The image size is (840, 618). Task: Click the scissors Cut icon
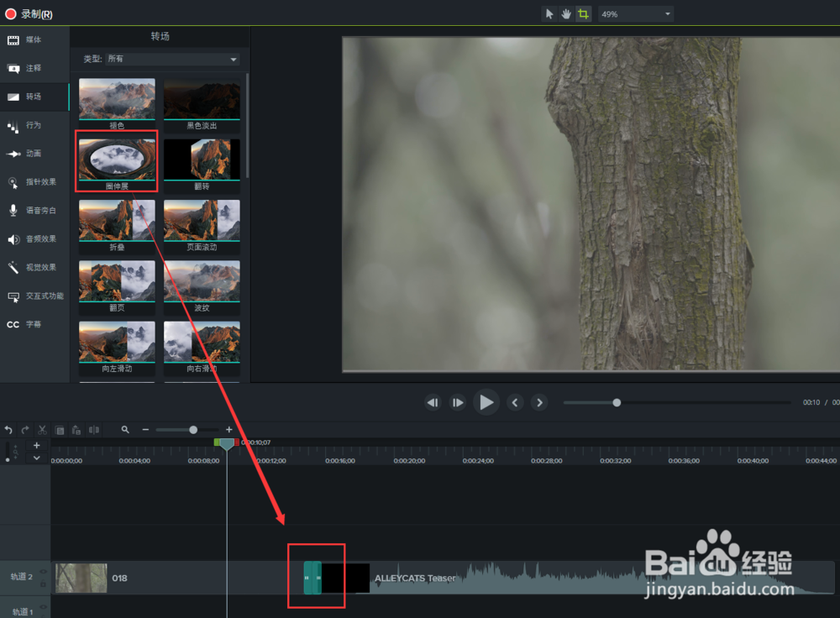42,430
